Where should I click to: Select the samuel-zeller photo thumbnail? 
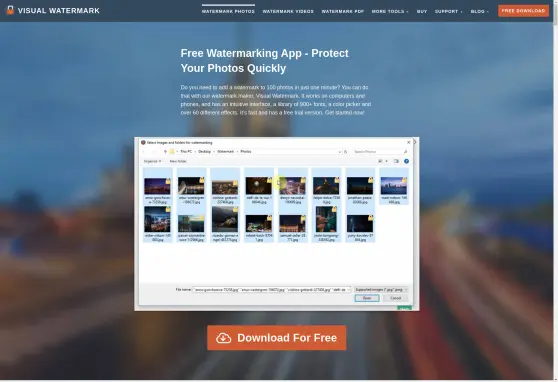point(293,224)
